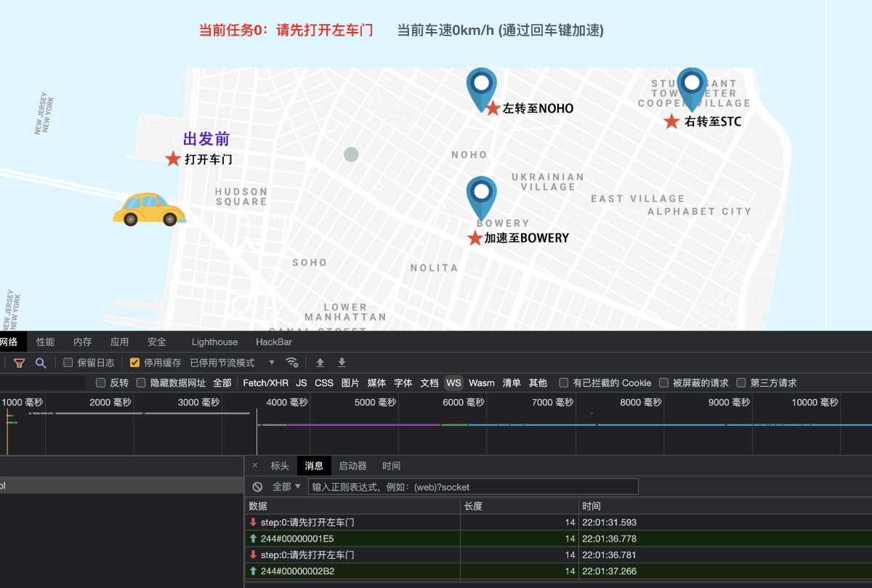Click the import HAR upload arrow icon
Viewport: 872px width, 588px height.
point(320,363)
